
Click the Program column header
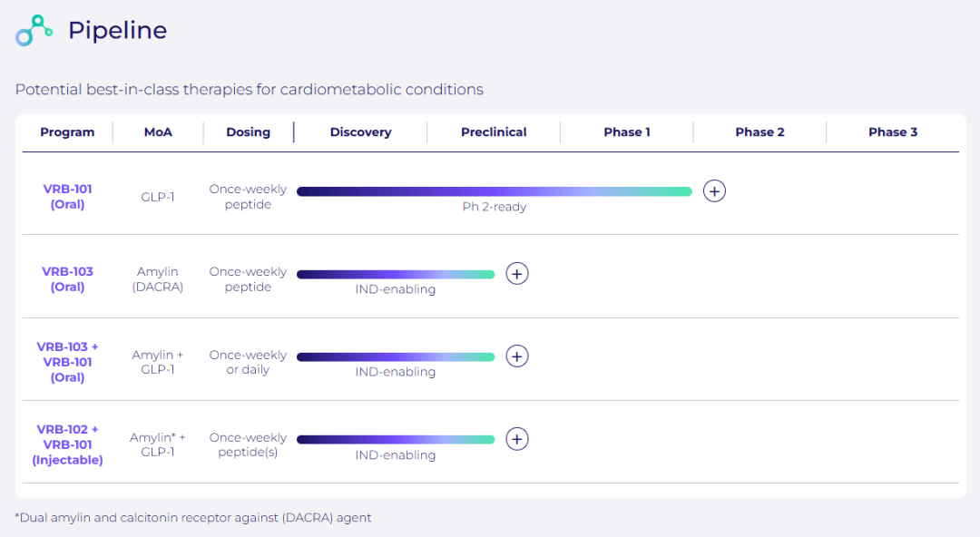pyautogui.click(x=67, y=132)
